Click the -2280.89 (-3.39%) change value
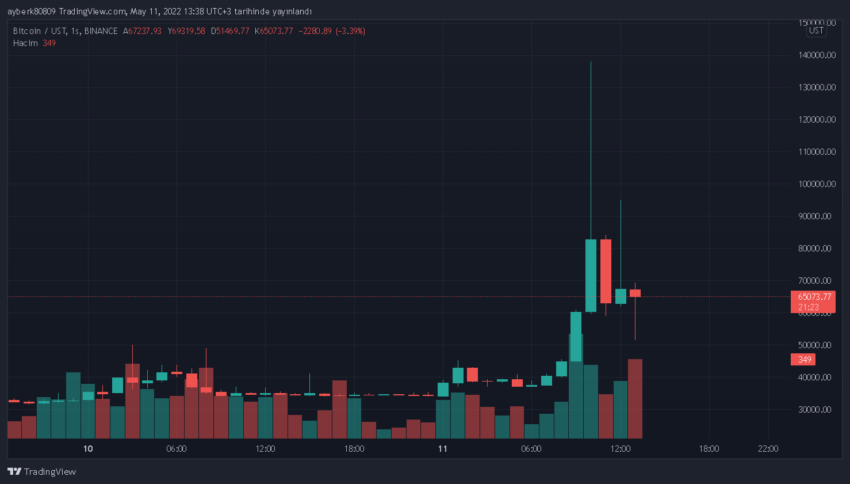 click(x=335, y=31)
